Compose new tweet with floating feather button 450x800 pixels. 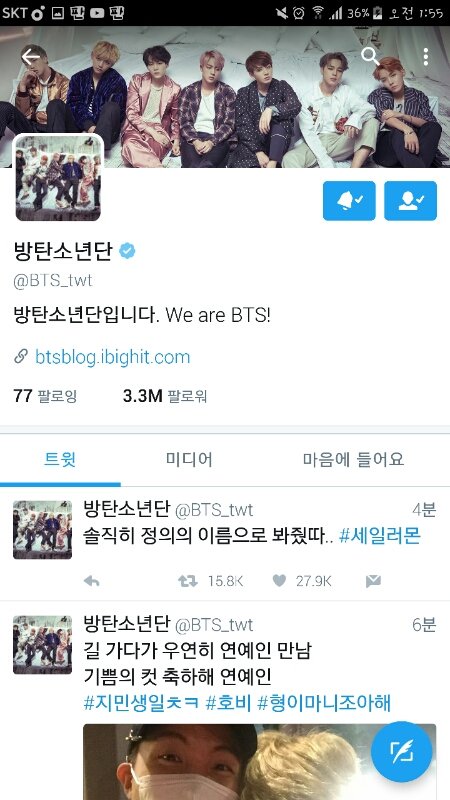[402, 752]
